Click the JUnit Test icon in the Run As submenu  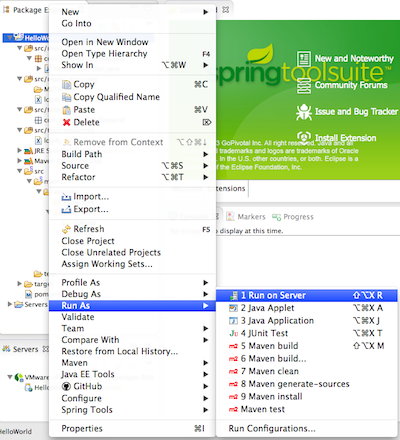pyautogui.click(x=233, y=333)
